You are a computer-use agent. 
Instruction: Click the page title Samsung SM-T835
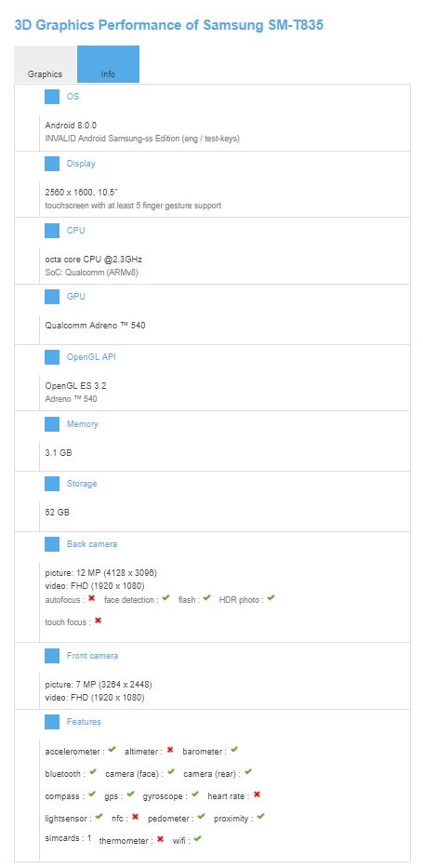click(x=263, y=25)
